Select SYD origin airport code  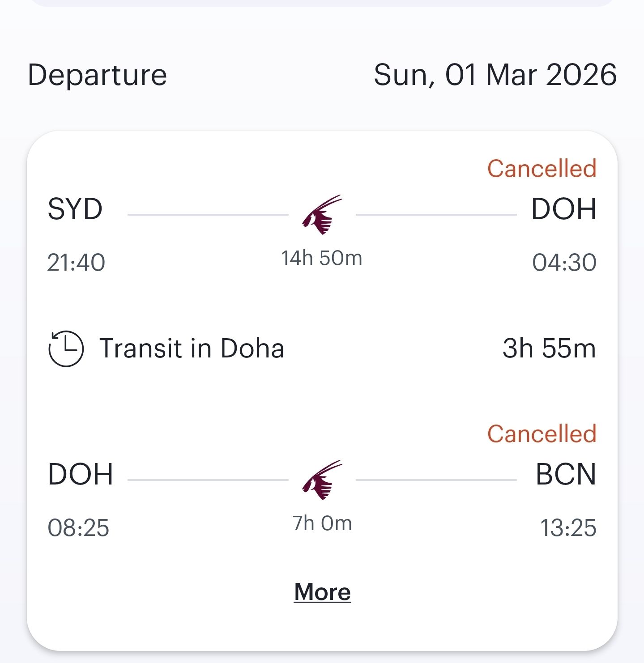coord(75,209)
